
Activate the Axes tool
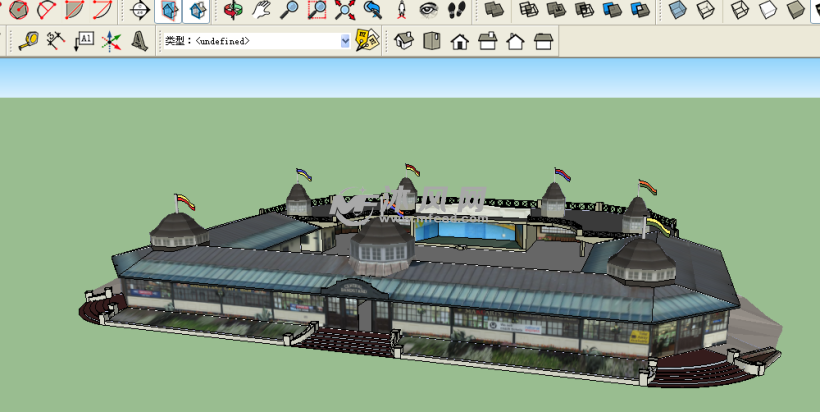point(112,41)
